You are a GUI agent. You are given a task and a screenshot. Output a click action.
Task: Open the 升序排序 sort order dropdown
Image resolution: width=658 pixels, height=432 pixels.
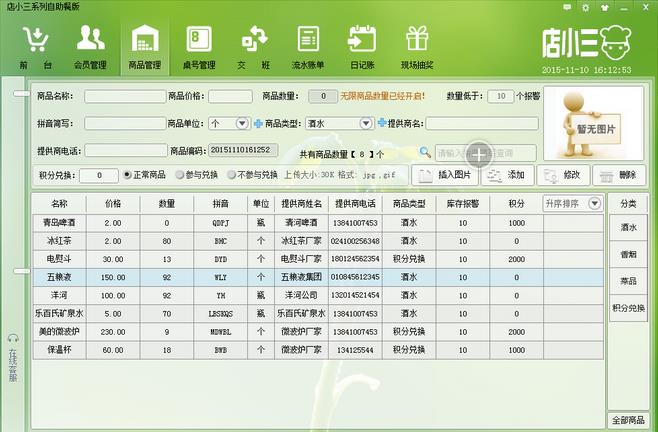[x=595, y=203]
